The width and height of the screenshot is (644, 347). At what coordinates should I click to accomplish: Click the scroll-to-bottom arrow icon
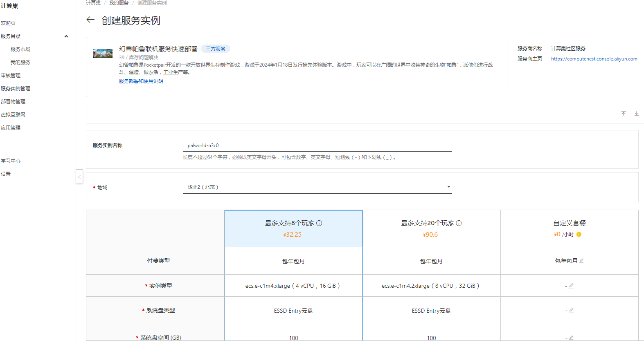(x=637, y=114)
